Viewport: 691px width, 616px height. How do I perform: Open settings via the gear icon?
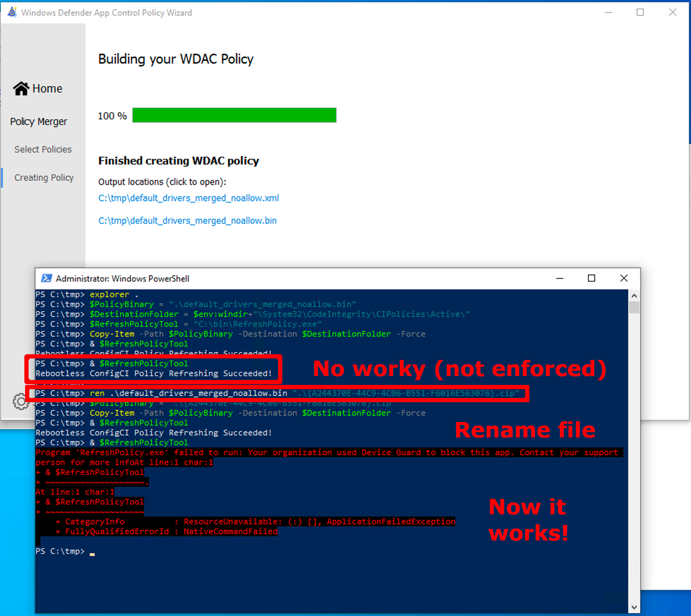coord(20,402)
